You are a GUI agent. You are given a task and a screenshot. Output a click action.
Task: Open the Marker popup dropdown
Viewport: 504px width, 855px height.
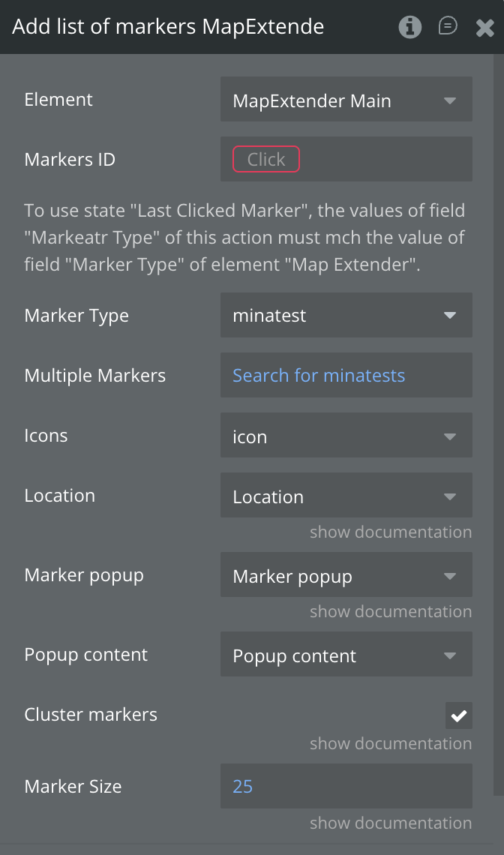[346, 575]
